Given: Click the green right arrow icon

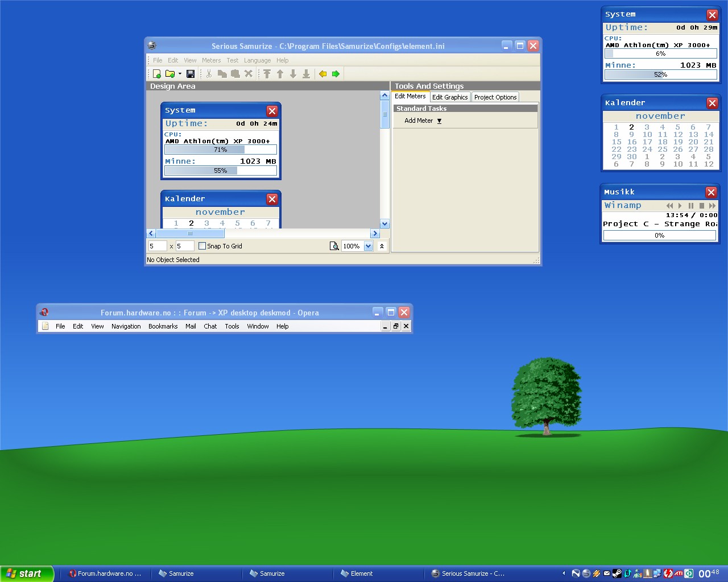Looking at the screenshot, I should pyautogui.click(x=336, y=74).
